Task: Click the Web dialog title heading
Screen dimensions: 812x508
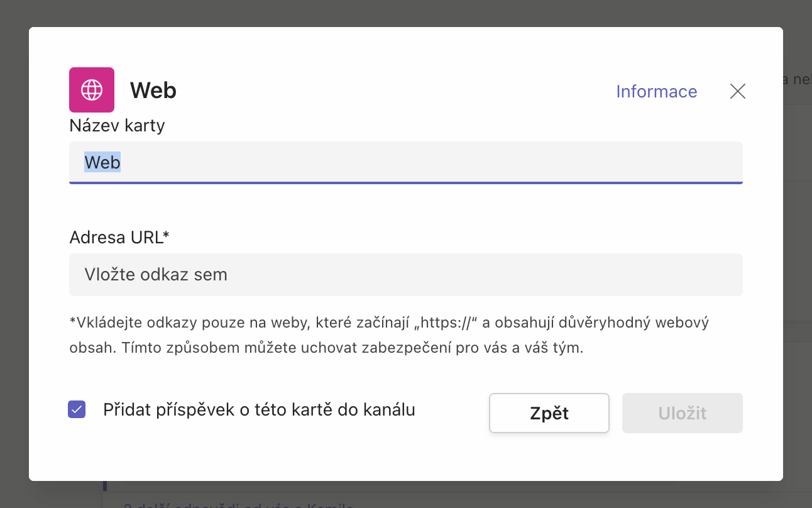Action: click(x=153, y=91)
